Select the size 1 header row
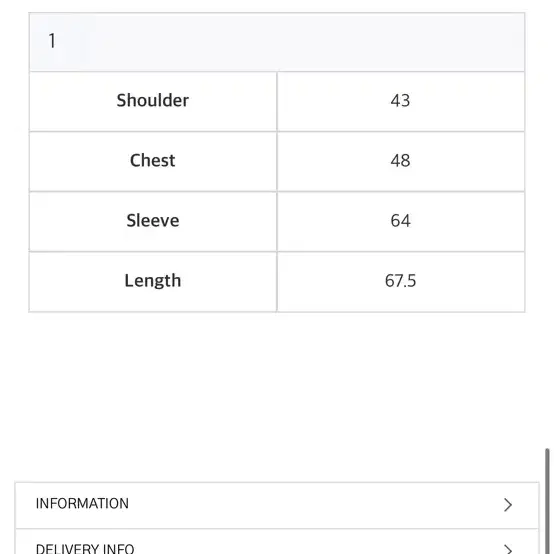Image resolution: width=554 pixels, height=554 pixels. (x=277, y=42)
